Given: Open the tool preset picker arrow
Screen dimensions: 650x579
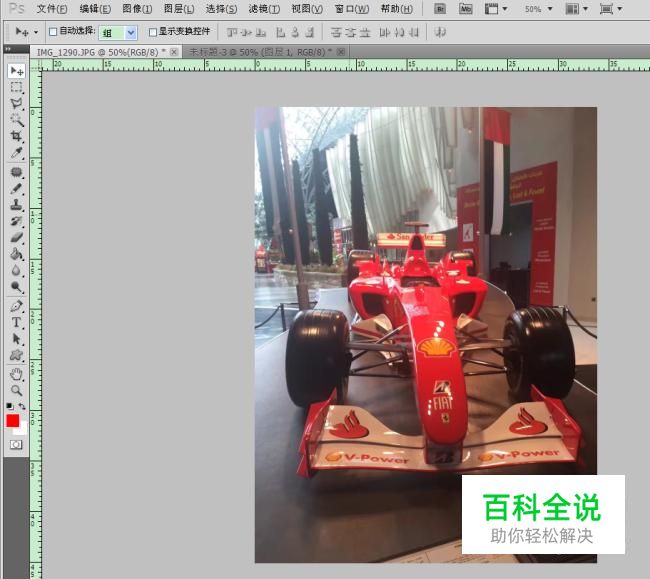Looking at the screenshot, I should pos(36,32).
